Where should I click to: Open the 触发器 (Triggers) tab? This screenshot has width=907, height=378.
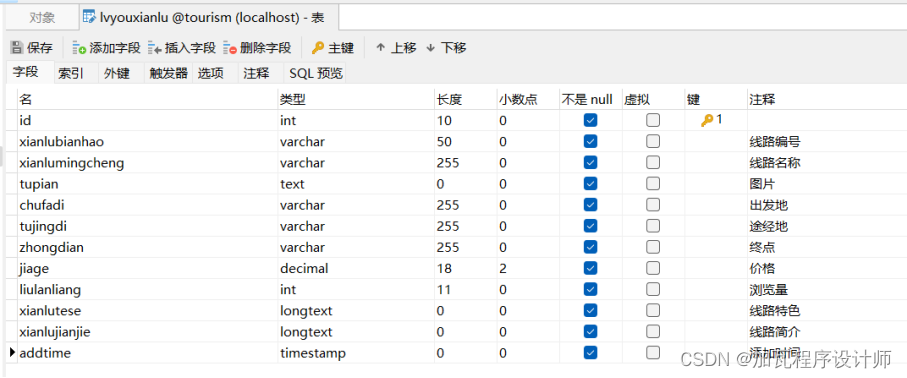click(x=168, y=74)
